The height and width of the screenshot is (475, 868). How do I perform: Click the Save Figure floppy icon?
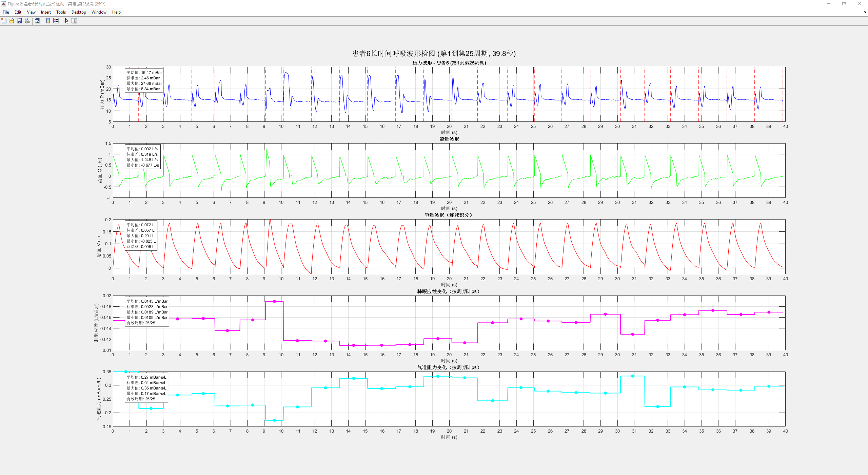tap(19, 21)
